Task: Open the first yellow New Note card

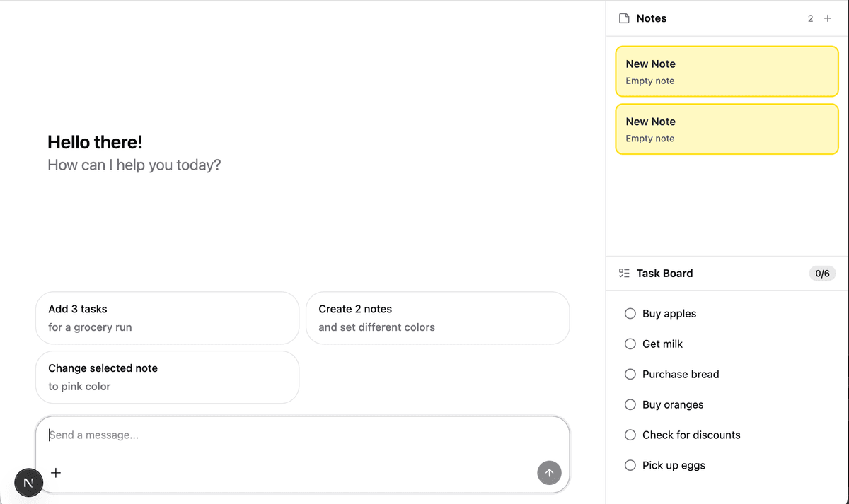Action: point(727,71)
